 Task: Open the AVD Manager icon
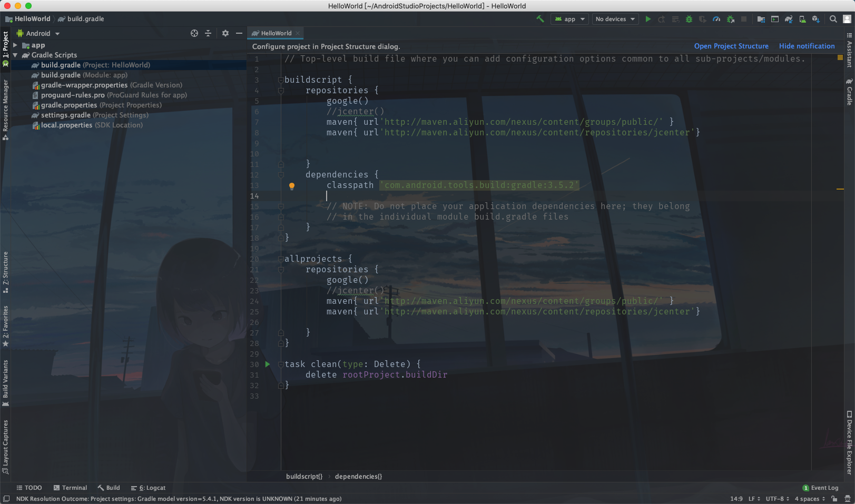(802, 19)
